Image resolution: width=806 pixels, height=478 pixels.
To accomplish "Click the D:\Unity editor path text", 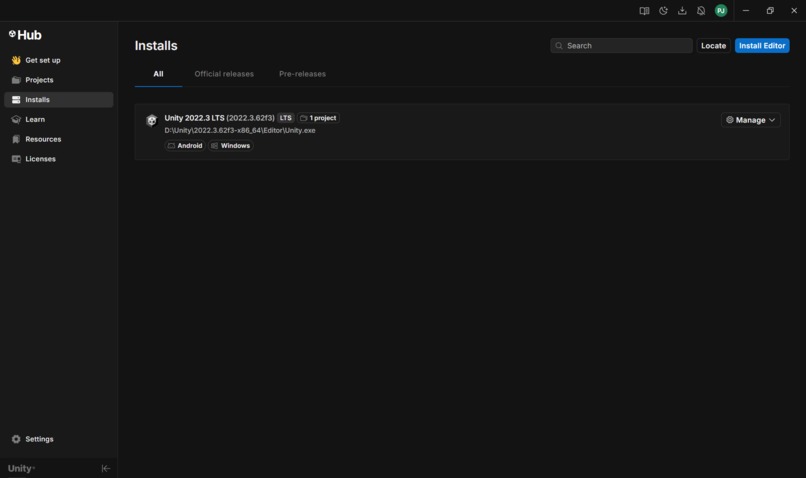I will point(240,131).
